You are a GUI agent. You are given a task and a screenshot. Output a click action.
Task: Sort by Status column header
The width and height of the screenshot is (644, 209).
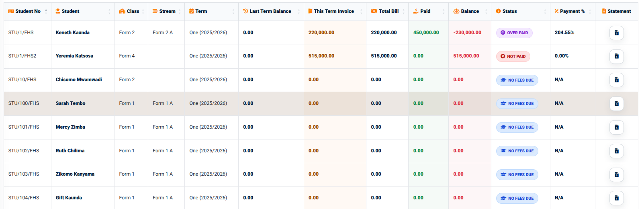click(520, 11)
